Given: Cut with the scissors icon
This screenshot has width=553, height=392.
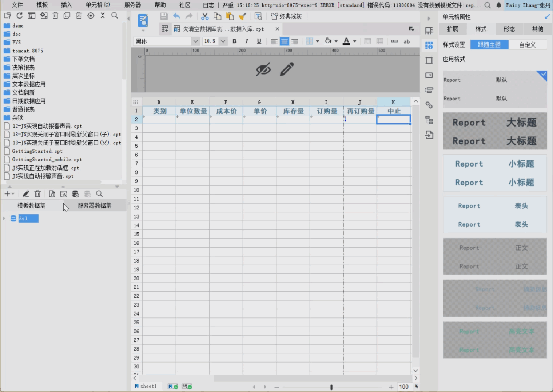Looking at the screenshot, I should [x=205, y=16].
